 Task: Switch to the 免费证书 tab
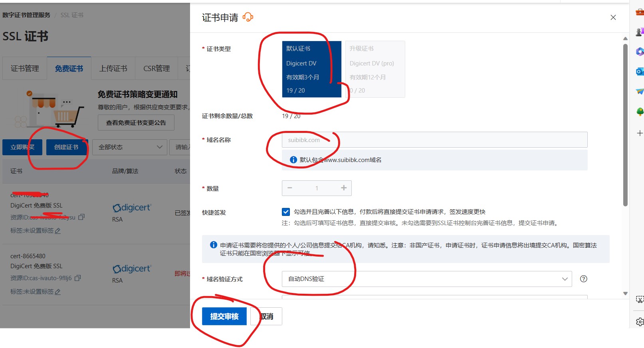(69, 68)
